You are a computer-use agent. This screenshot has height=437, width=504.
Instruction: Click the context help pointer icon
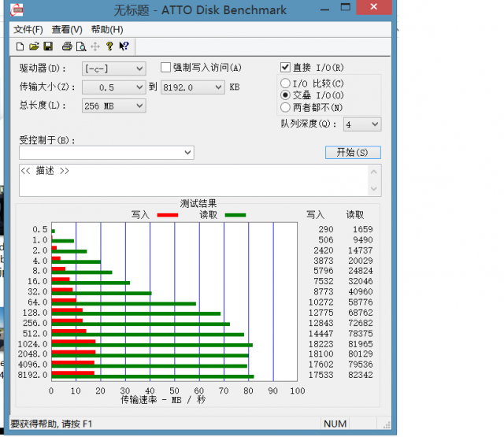124,46
